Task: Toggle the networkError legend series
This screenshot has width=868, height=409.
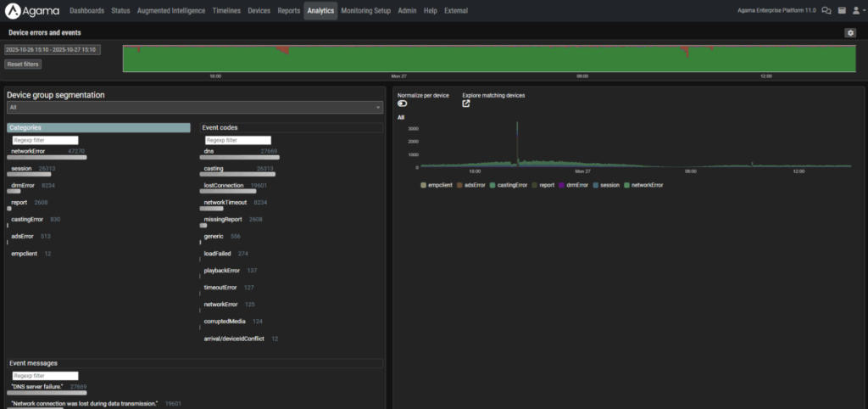Action: [x=648, y=184]
